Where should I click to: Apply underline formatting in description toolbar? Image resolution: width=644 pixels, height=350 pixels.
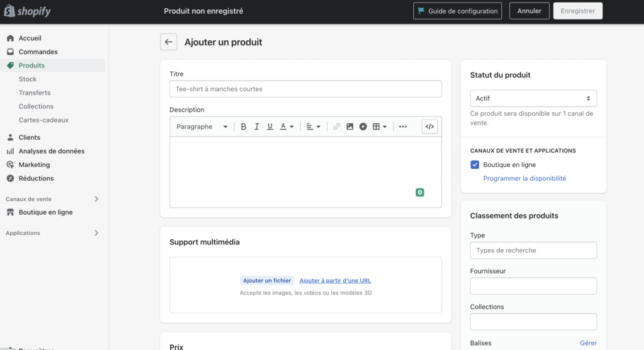270,127
